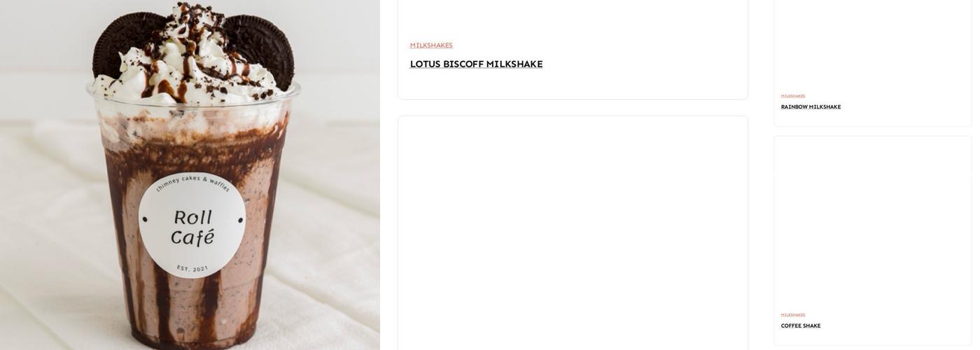The width and height of the screenshot is (980, 350).
Task: Click the Roll Café sticker logo
Action: click(192, 225)
